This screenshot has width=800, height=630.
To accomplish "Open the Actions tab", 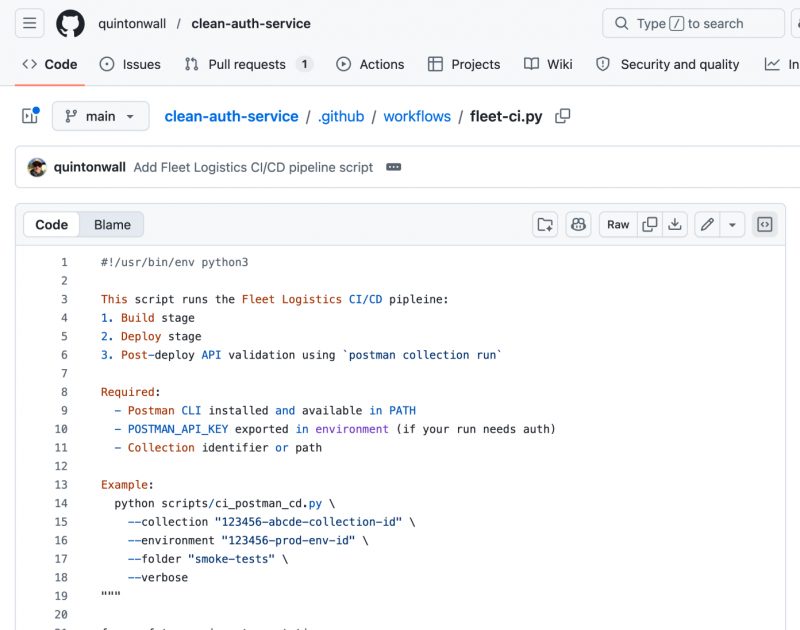I will [x=370, y=64].
